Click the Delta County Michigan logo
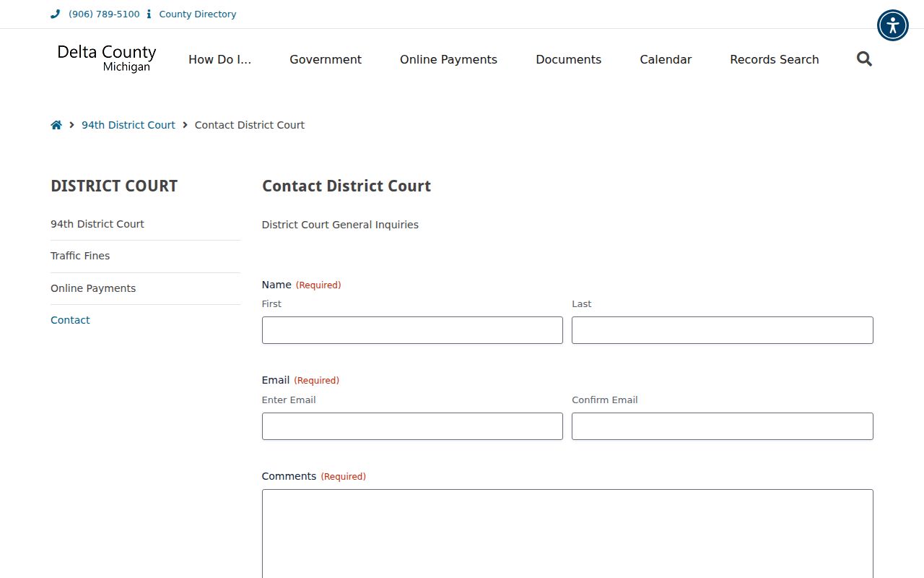The height and width of the screenshot is (578, 924). click(107, 59)
